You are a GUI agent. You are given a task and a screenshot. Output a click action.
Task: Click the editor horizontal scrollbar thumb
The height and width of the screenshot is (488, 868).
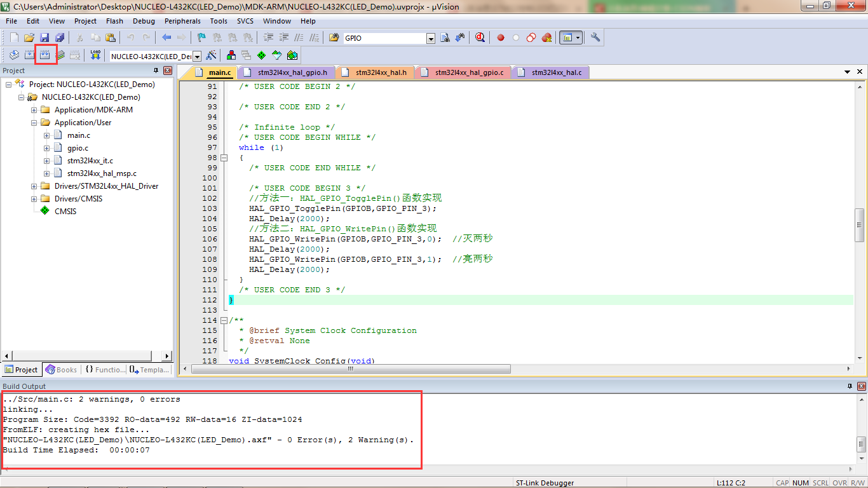[x=351, y=369]
